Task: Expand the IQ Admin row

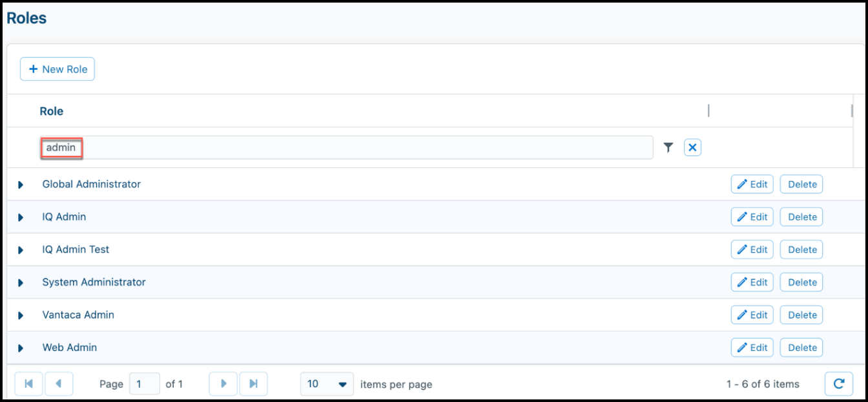Action: coord(21,217)
